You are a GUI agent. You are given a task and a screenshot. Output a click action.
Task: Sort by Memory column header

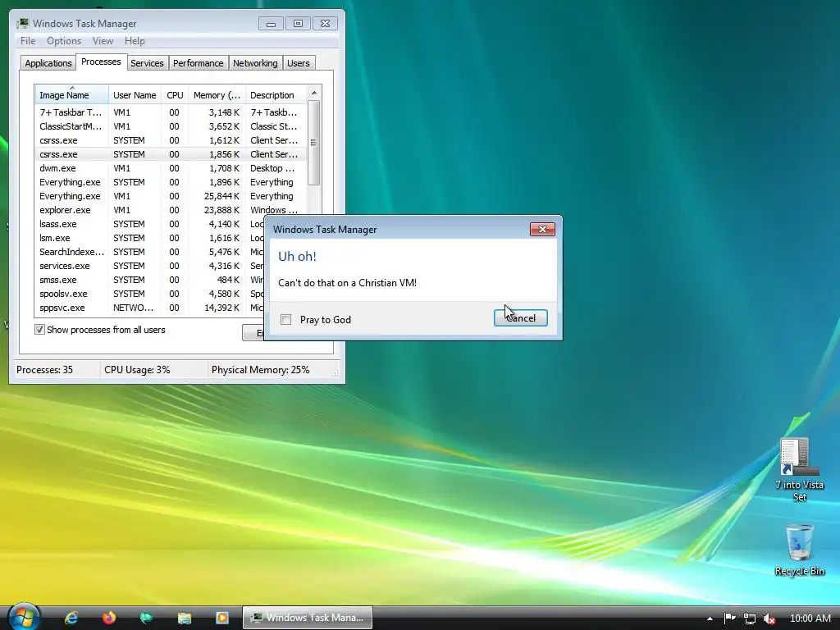click(x=217, y=95)
